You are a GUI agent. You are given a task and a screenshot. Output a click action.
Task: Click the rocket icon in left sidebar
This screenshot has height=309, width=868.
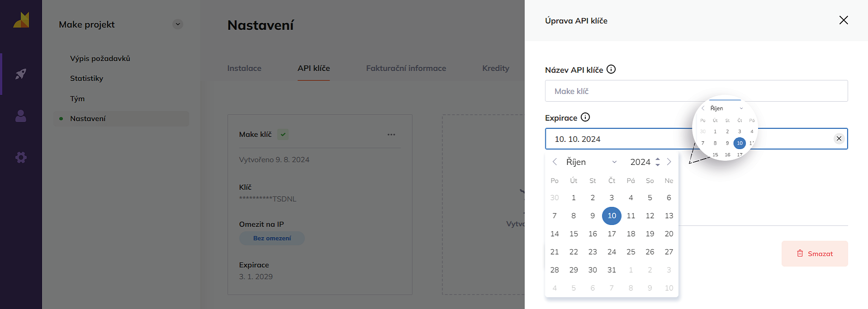coord(21,74)
